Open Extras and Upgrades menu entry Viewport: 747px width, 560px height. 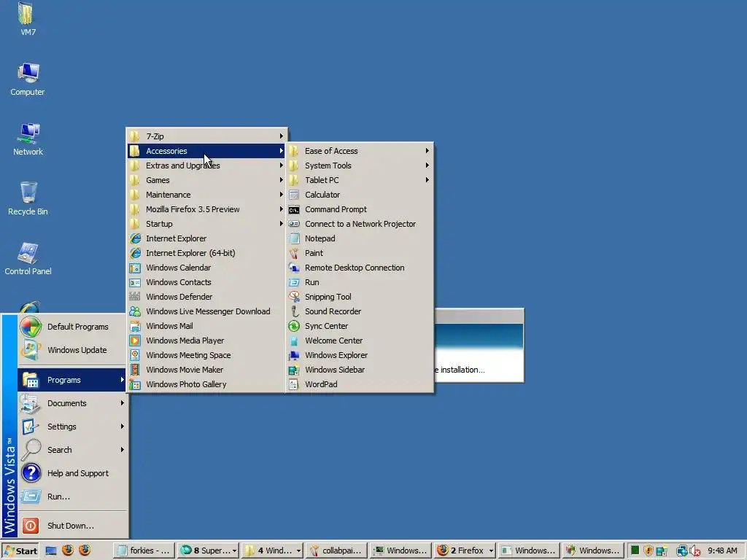pos(207,166)
